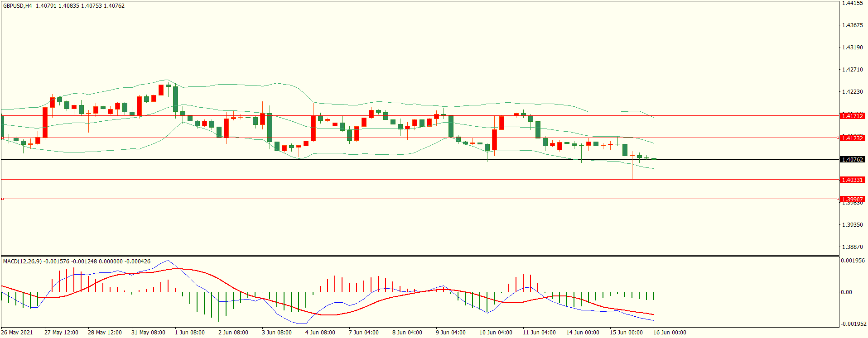Select the MACD(12,26,9) indicator label
This screenshot has height=338, width=868.
tap(22, 261)
